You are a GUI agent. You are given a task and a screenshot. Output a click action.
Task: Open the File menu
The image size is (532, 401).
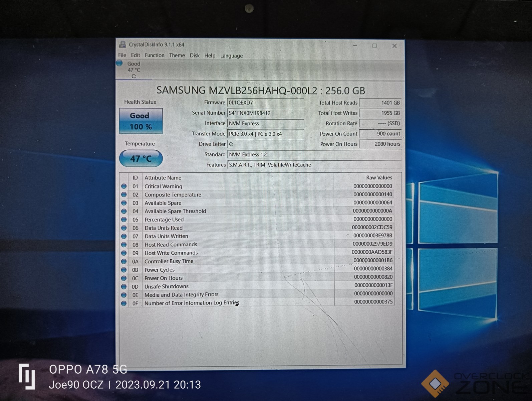122,55
